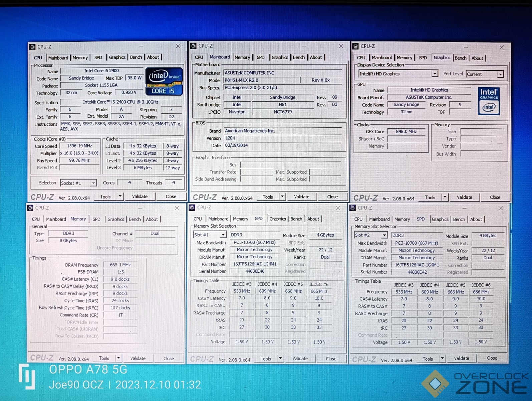This screenshot has height=401, width=532.
Task: Click the Tools button in the Intel HD Graphics window
Action: point(430,197)
